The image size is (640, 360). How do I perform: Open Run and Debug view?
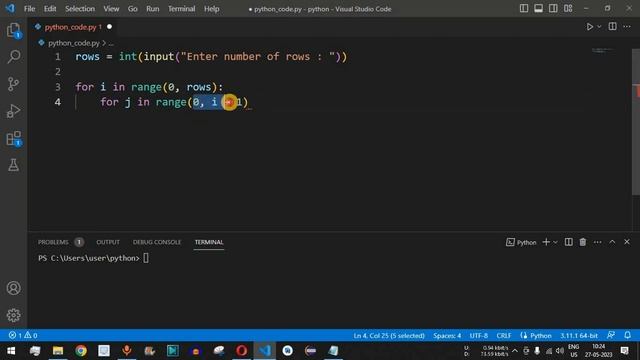[x=13, y=111]
